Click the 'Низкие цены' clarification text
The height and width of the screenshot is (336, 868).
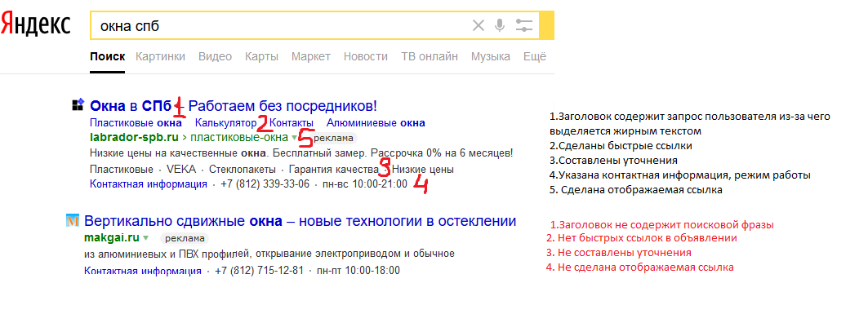(422, 169)
